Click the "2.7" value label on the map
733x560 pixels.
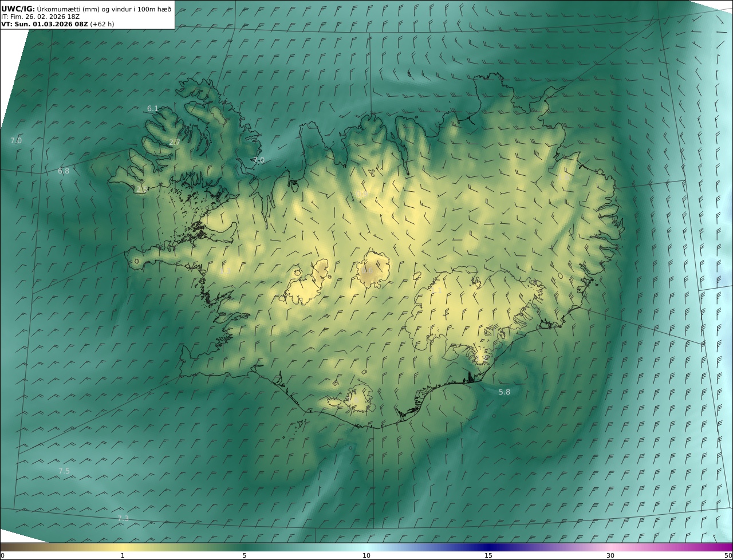(x=175, y=142)
